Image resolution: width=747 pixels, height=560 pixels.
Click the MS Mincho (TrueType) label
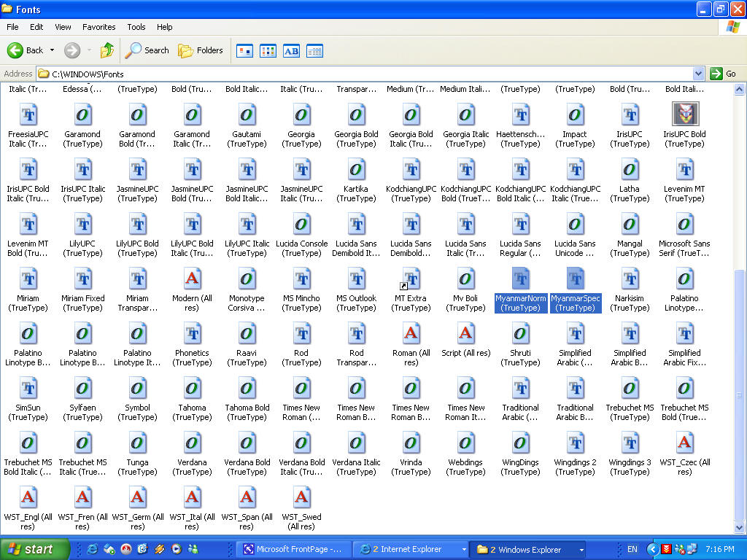click(x=301, y=303)
